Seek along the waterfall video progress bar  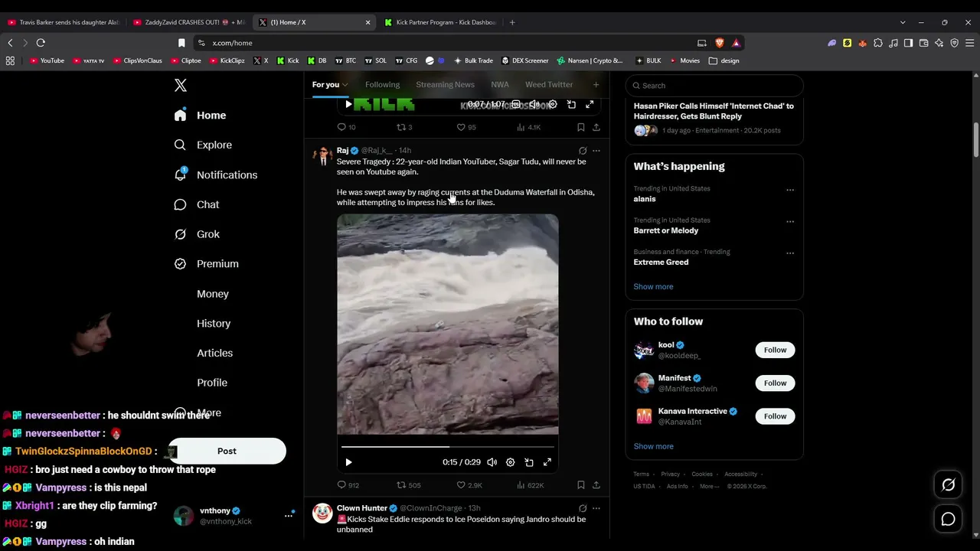click(448, 446)
